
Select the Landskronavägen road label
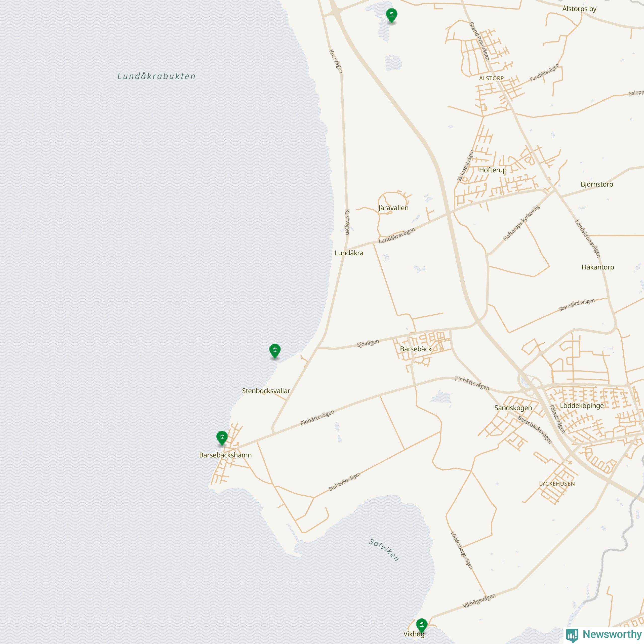tap(588, 238)
